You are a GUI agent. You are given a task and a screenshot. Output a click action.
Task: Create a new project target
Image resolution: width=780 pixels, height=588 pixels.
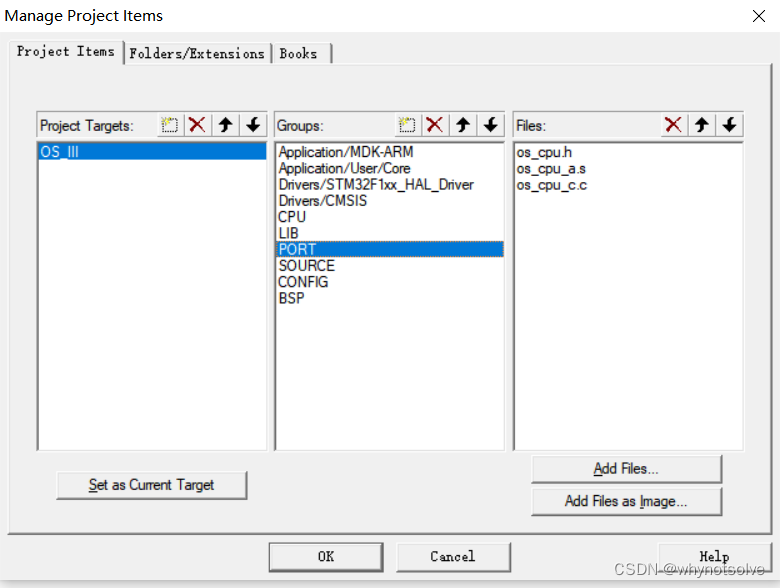click(x=170, y=124)
